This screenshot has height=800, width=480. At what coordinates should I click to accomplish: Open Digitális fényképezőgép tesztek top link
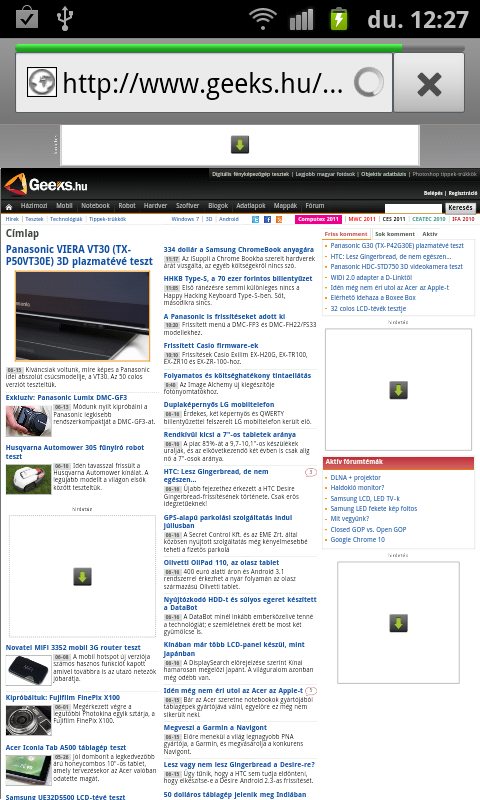(x=250, y=174)
